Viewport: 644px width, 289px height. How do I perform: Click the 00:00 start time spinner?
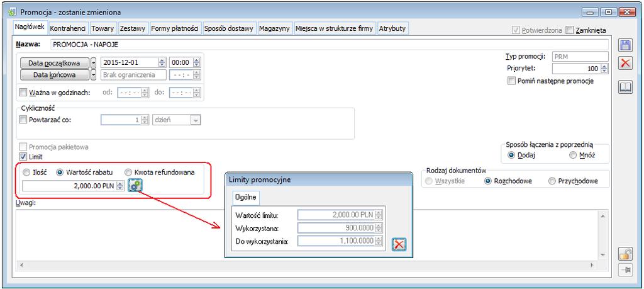(196, 63)
